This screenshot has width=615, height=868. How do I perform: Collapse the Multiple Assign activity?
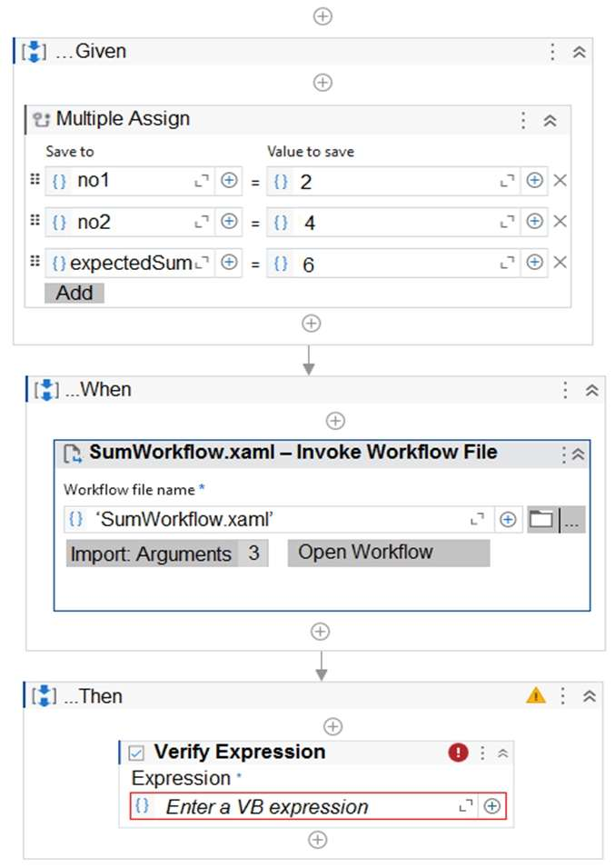(550, 120)
